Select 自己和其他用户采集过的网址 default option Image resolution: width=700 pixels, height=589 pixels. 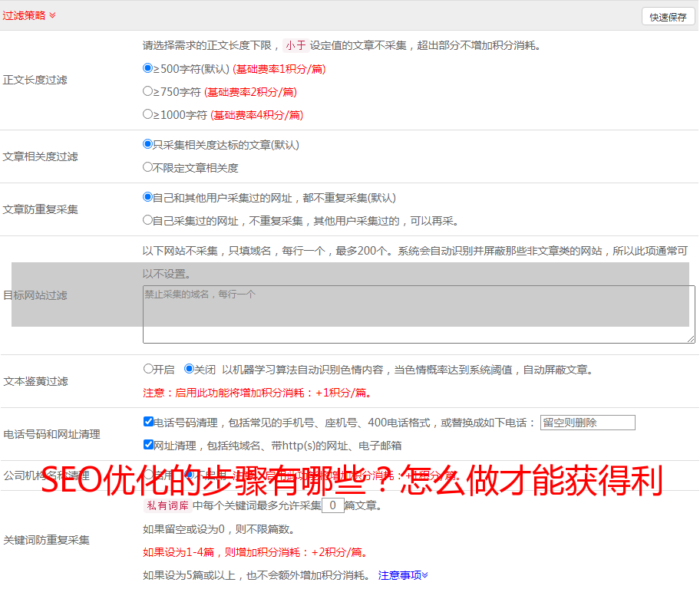click(x=148, y=197)
